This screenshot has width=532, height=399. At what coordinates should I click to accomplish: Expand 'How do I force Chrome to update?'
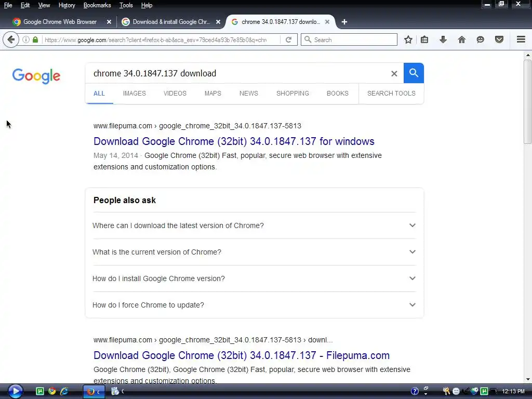pos(254,305)
